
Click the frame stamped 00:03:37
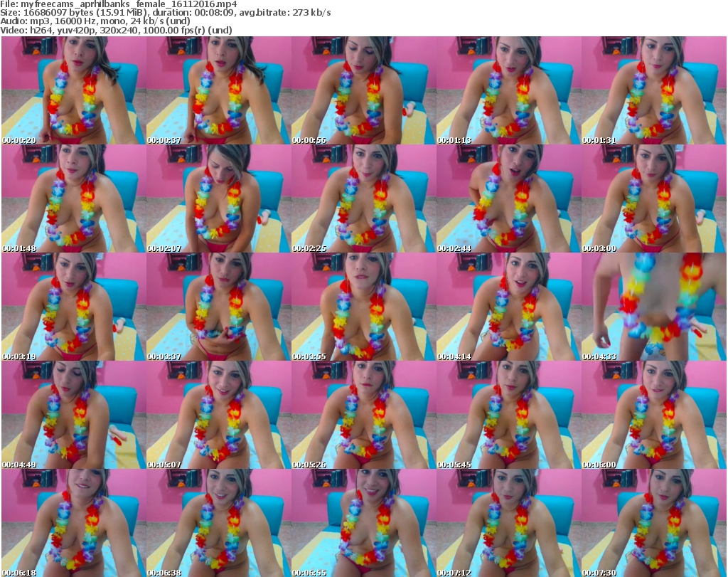219,307
